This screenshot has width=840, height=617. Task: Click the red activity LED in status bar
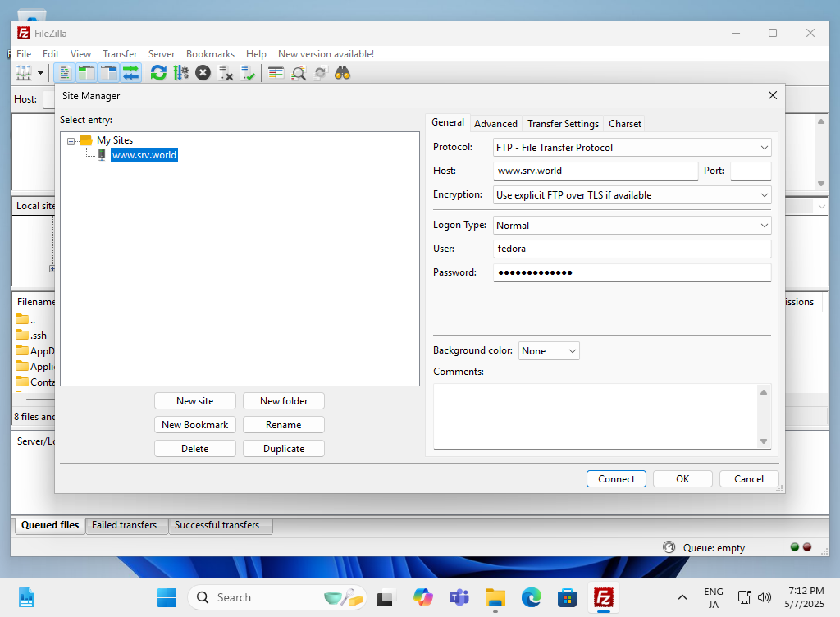coord(807,546)
